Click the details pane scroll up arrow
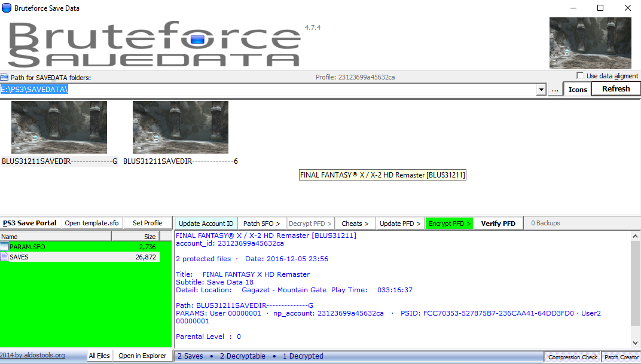 click(635, 236)
